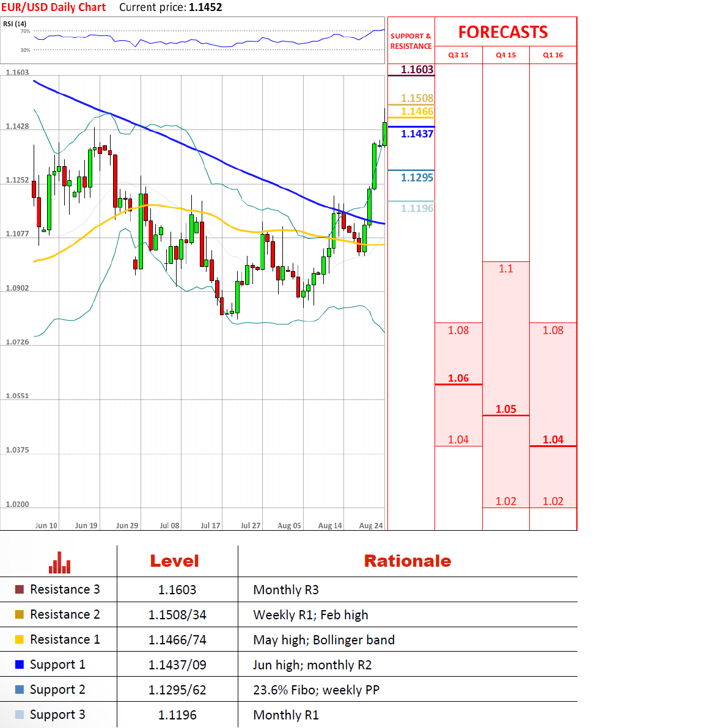This screenshot has width=704, height=728.
Task: Select the 1.1603 resistance level label
Action: point(417,70)
